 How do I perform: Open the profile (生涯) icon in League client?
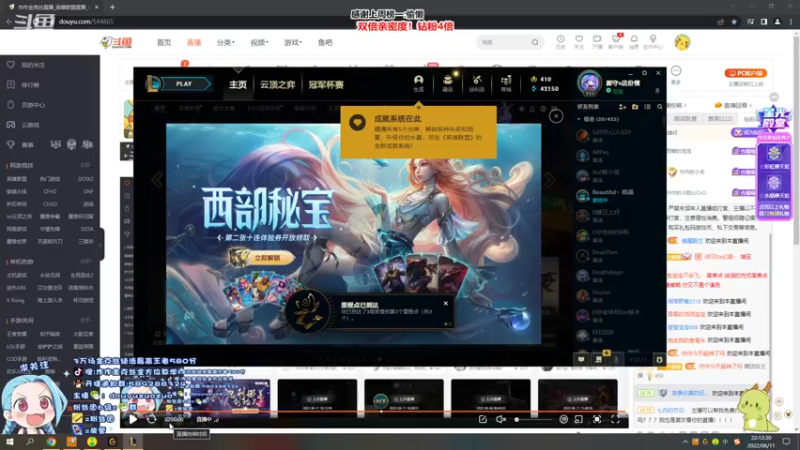pos(418,83)
